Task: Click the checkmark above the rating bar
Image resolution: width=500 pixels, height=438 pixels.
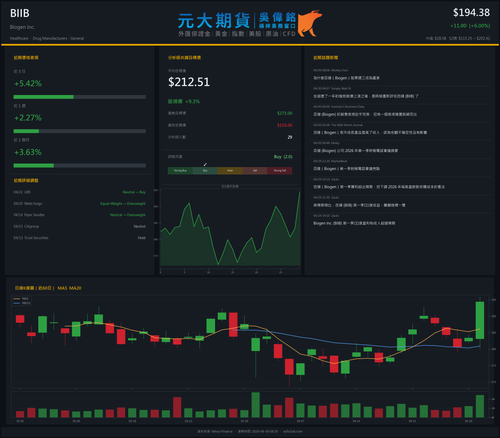Action: [205, 164]
